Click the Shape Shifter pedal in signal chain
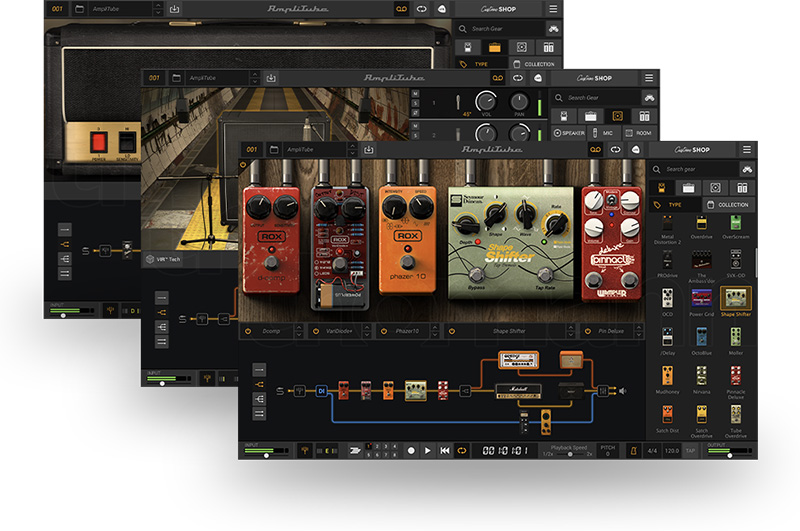This screenshot has width=800, height=531. point(416,391)
